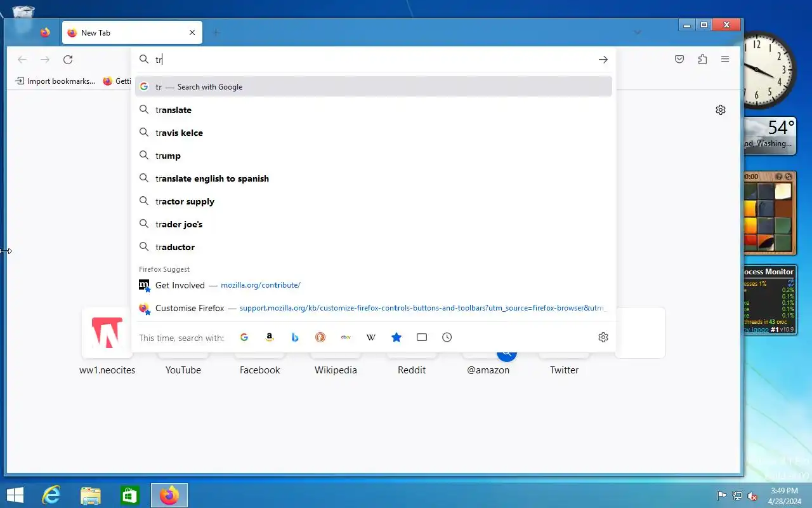Screen dimensions: 812x508
Task: Choose the 'trader joe's' suggestion
Action: tap(373, 224)
